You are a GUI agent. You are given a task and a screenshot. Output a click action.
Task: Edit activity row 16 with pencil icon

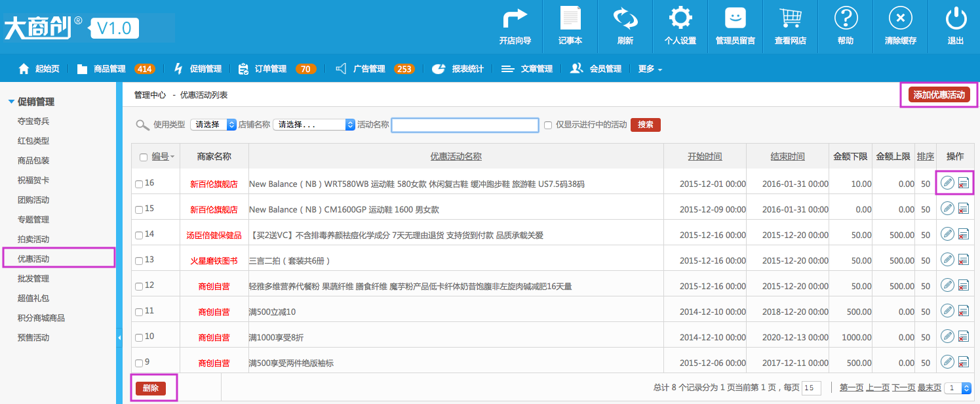[x=947, y=182]
